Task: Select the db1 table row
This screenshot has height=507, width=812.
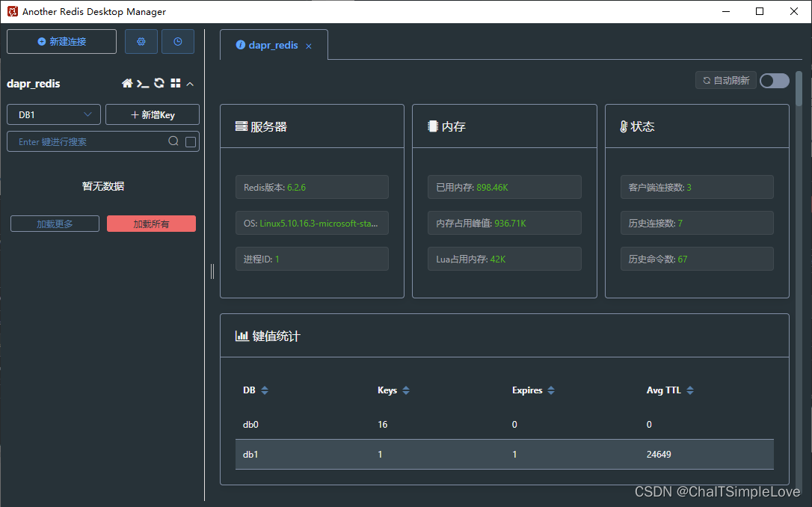Action: pos(505,454)
